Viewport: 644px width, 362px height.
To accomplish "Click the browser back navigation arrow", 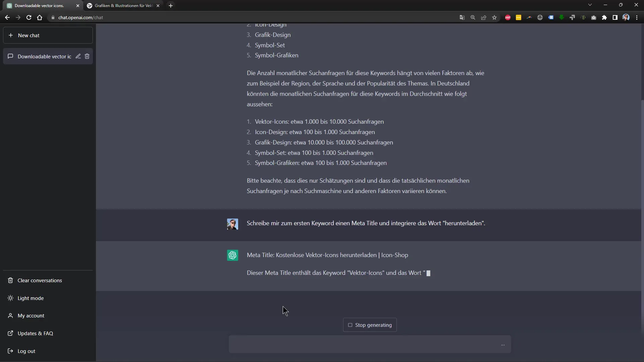I will 7,17.
